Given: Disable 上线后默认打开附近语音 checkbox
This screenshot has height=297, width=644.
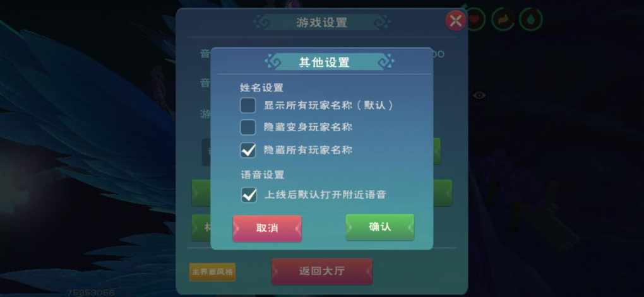Looking at the screenshot, I should tap(249, 194).
